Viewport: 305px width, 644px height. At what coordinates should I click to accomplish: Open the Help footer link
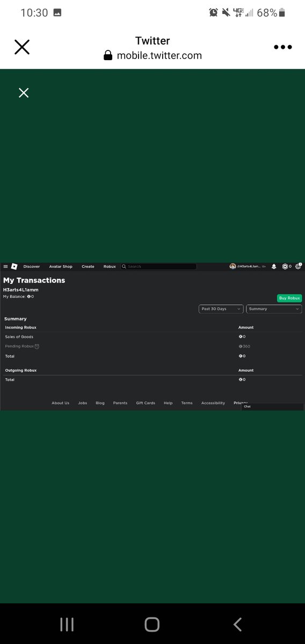[x=168, y=403]
